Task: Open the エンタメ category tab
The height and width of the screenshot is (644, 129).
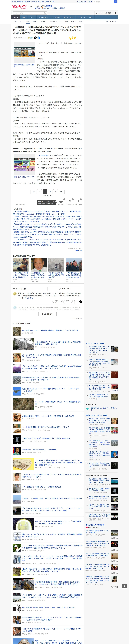Action: click(x=42, y=22)
